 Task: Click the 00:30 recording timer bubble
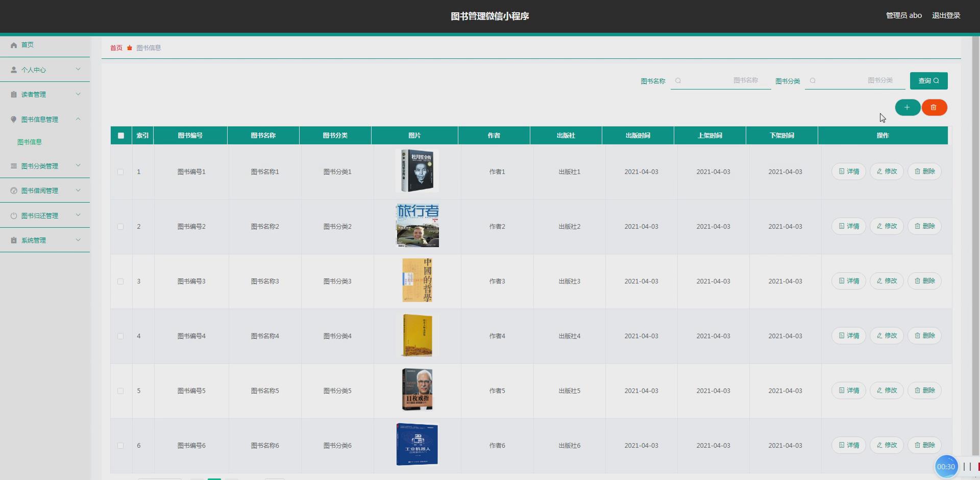(x=946, y=467)
